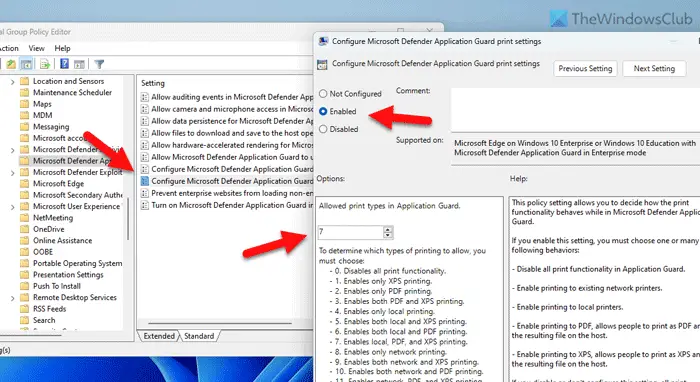Viewport: 700px width, 382px height.
Task: Click the Search folder icon
Action: [x=25, y=320]
